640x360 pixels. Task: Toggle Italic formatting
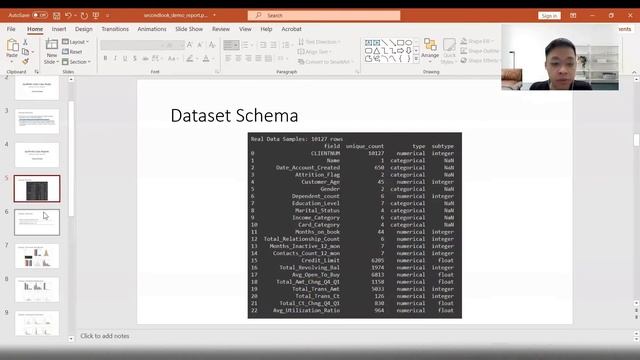coord(115,59)
